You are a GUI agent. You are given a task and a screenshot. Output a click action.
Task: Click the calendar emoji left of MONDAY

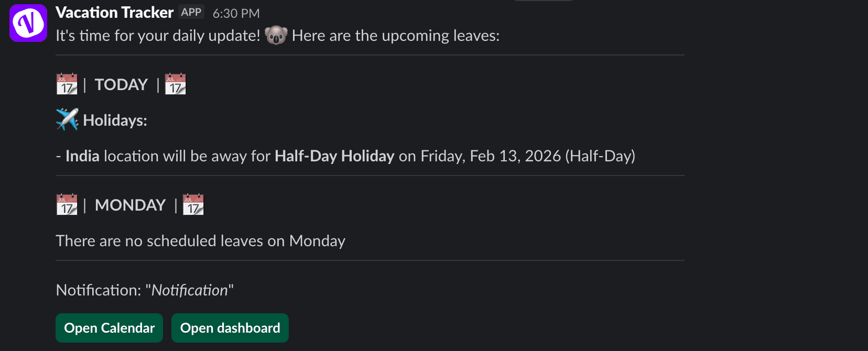pos(67,205)
